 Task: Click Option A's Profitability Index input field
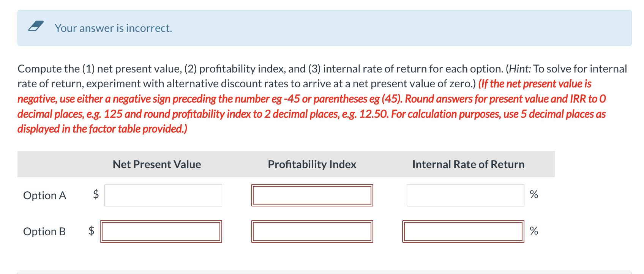[312, 195]
